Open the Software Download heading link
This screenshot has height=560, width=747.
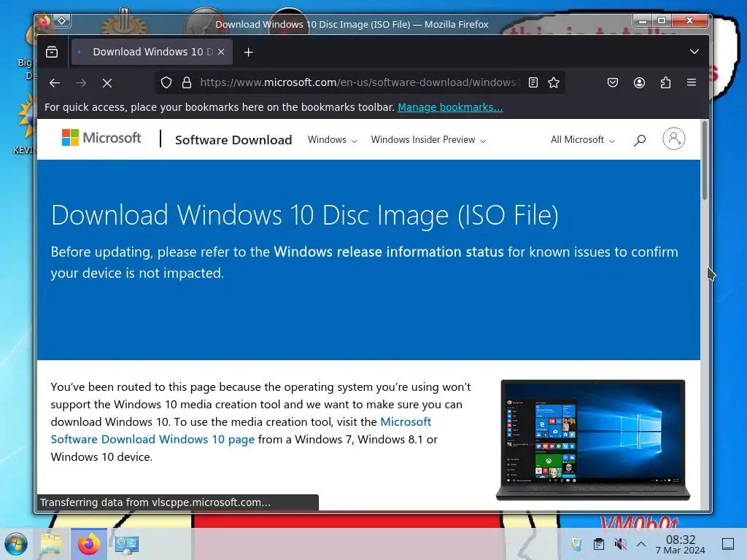click(233, 140)
